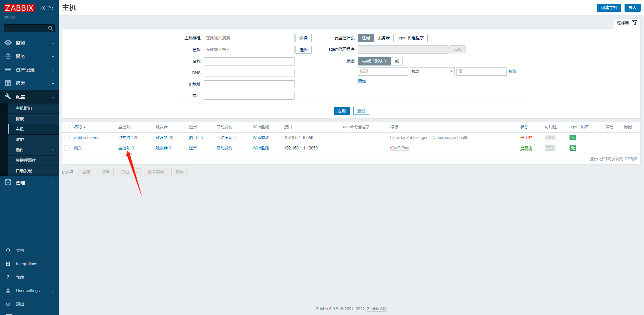Click the filter funnel icon
The width and height of the screenshot is (644, 315).
pyautogui.click(x=635, y=22)
